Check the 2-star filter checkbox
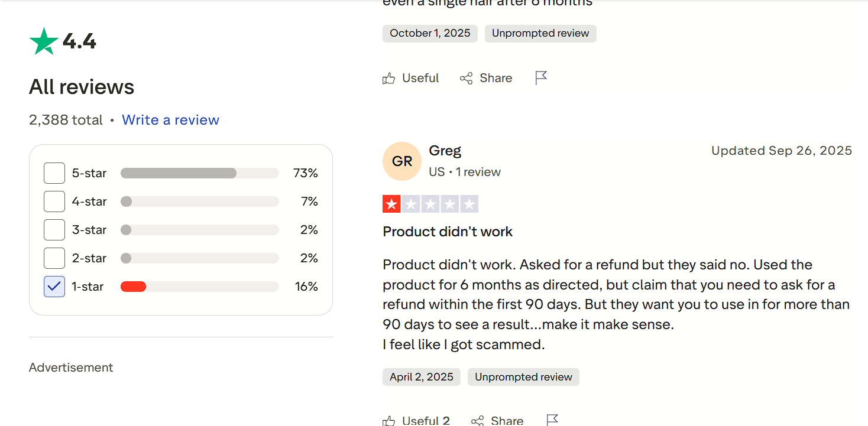 coord(54,258)
